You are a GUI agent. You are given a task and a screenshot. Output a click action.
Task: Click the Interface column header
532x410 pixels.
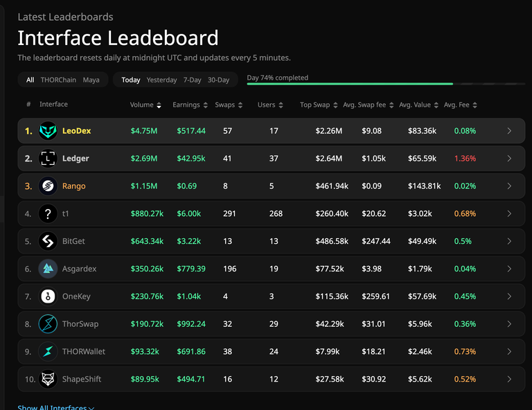[53, 104]
